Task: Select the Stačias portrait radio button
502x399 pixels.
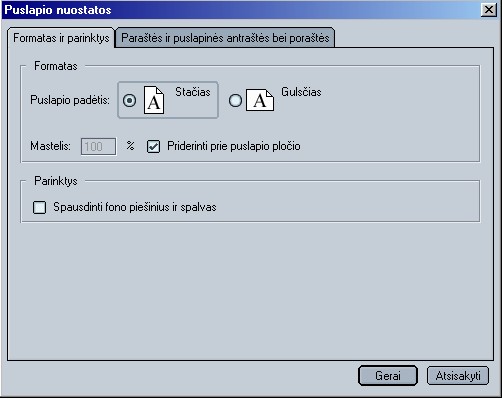Action: 129,100
